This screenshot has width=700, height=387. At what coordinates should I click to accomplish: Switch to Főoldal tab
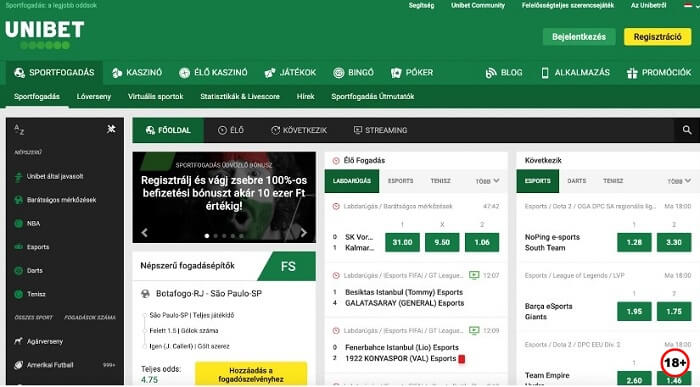(x=168, y=130)
